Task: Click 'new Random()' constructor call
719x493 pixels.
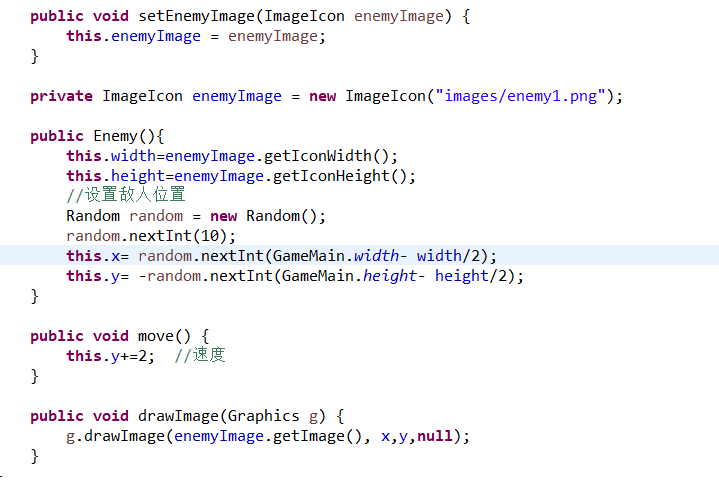Action: coord(264,216)
